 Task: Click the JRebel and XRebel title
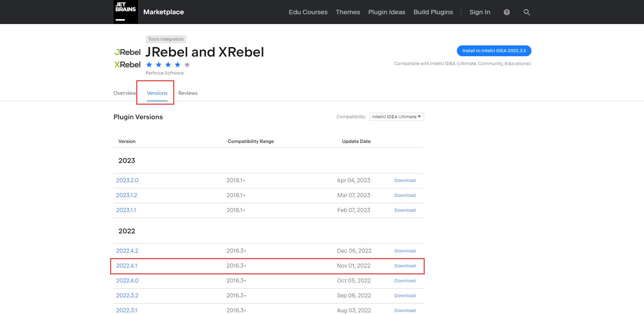pyautogui.click(x=205, y=52)
